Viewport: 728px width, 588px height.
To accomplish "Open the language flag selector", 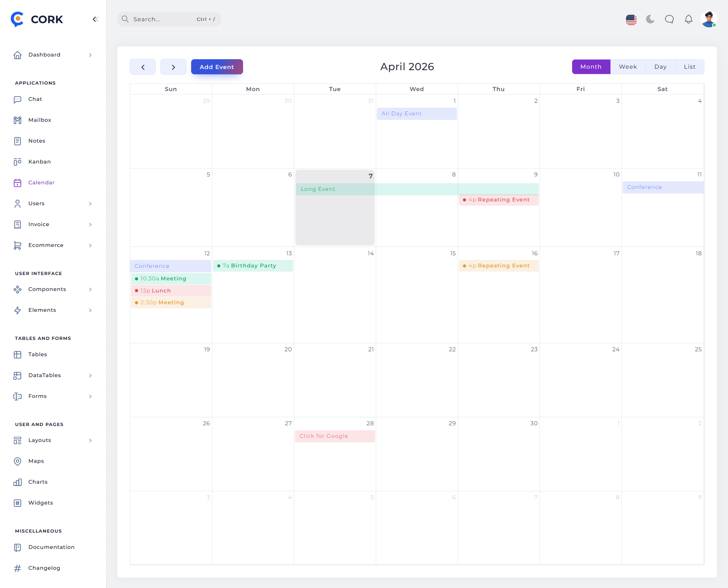I will (x=631, y=19).
